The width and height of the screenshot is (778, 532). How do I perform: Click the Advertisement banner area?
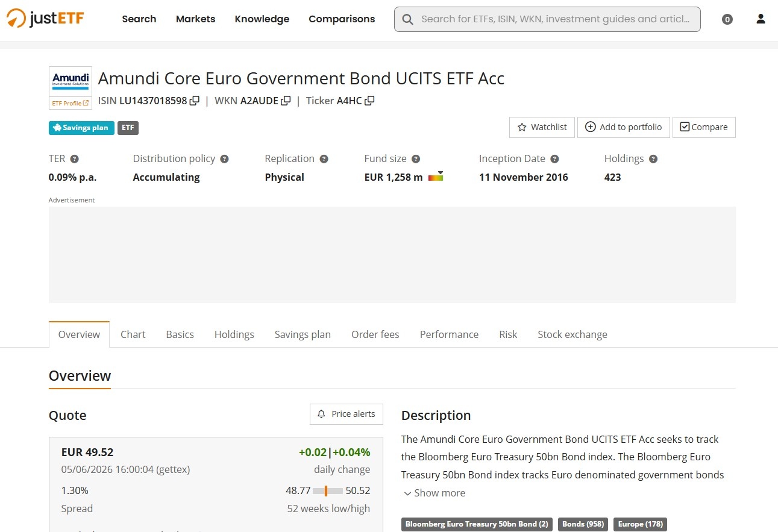[392, 255]
